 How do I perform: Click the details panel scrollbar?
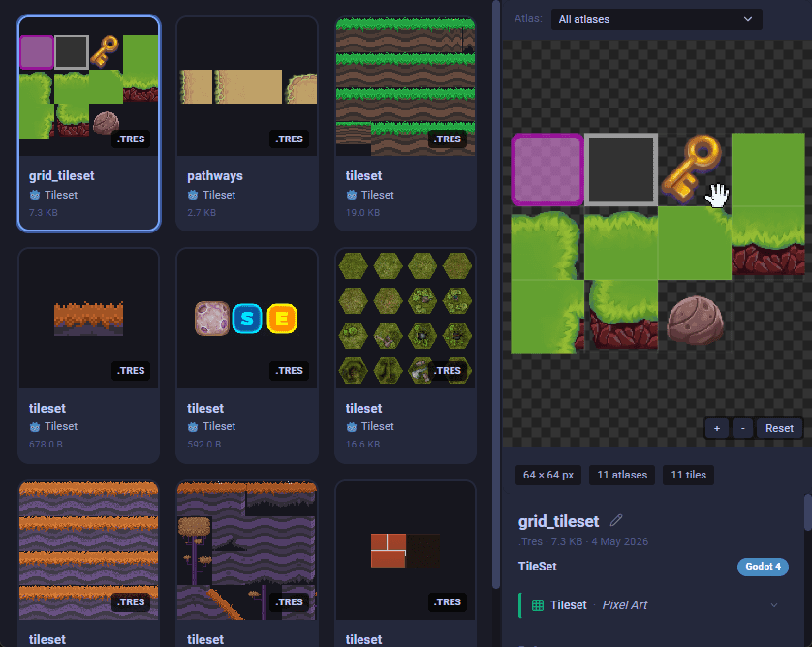(x=808, y=512)
